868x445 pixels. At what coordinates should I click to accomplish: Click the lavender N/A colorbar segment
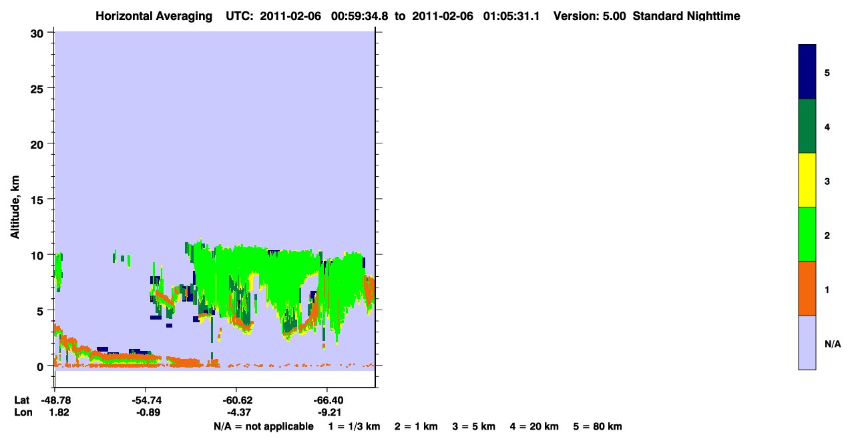[807, 342]
